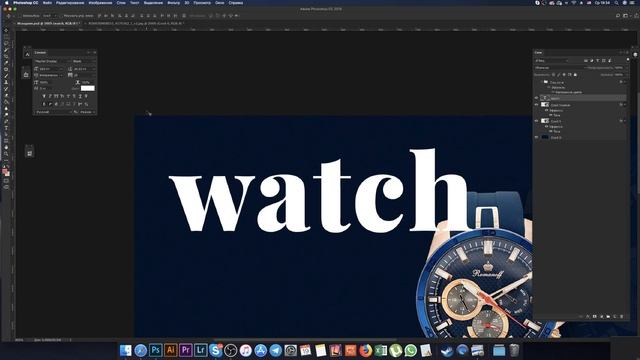Open the Редактирование menu

(70, 2)
